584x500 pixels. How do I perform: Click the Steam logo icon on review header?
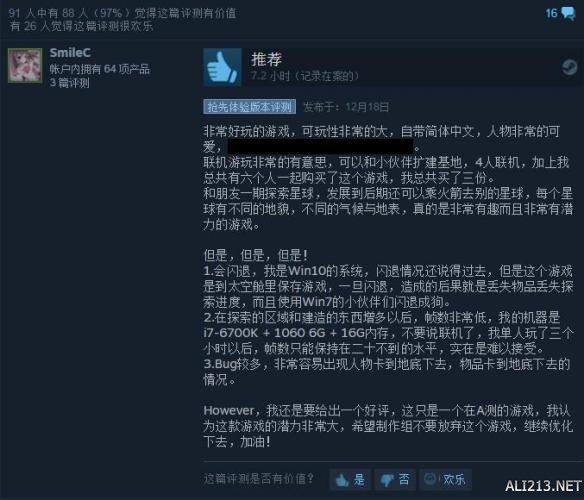tap(569, 67)
